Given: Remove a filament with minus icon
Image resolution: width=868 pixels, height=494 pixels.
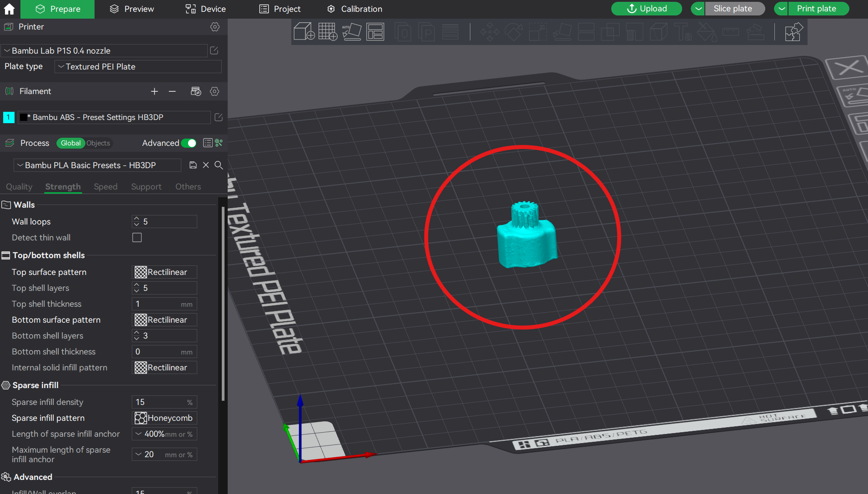Looking at the screenshot, I should (x=172, y=91).
